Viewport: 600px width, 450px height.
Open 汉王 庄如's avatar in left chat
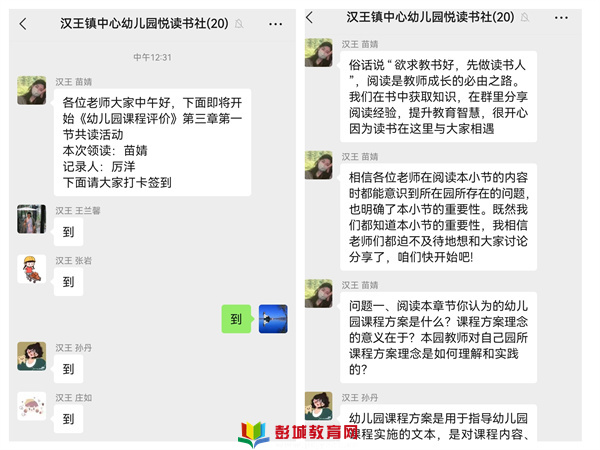click(x=32, y=406)
